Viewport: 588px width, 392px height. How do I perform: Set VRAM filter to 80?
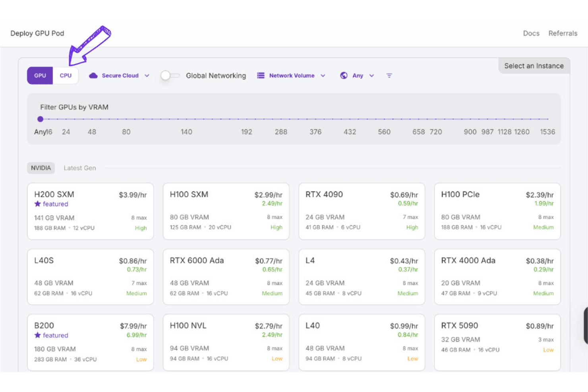click(126, 132)
